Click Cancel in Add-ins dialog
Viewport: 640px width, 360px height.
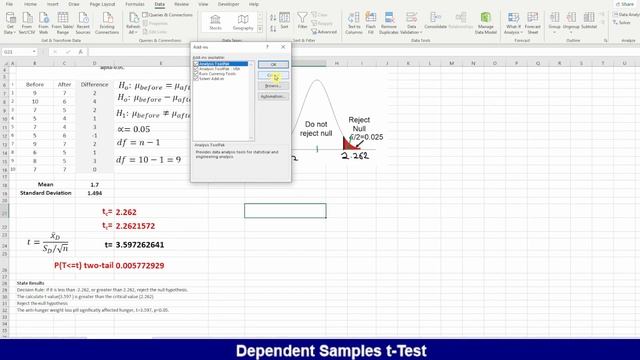pos(273,75)
